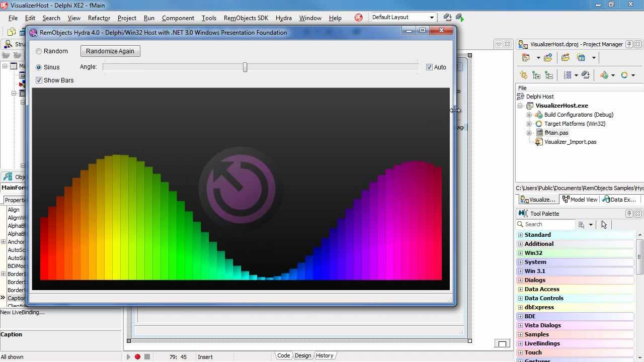This screenshot has height=362, width=644.
Task: Select the Sinus radio button
Action: (x=39, y=67)
